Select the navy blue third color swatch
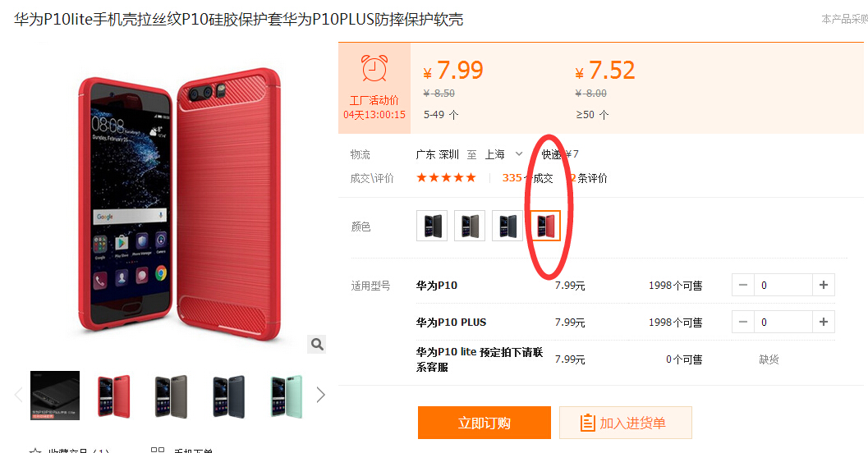 pyautogui.click(x=507, y=226)
